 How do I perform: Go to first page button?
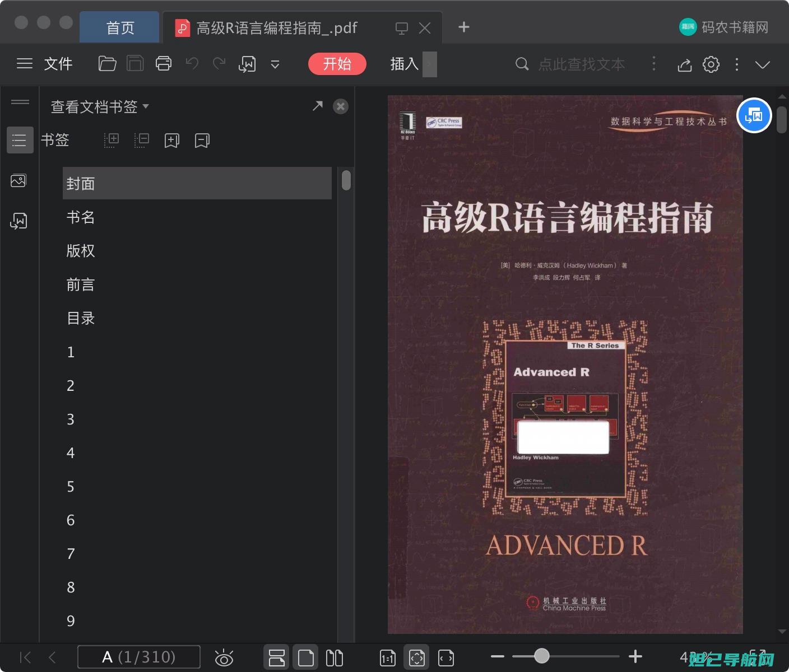25,657
